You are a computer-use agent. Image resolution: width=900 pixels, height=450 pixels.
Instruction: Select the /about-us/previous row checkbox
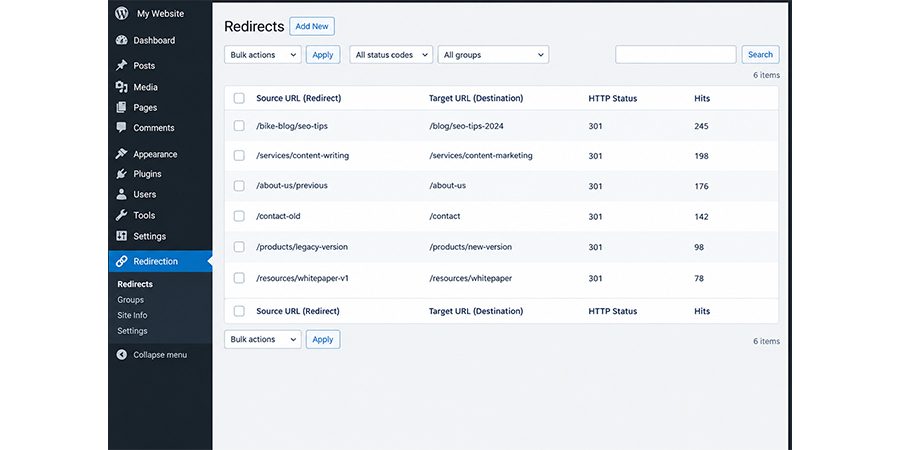click(x=239, y=185)
